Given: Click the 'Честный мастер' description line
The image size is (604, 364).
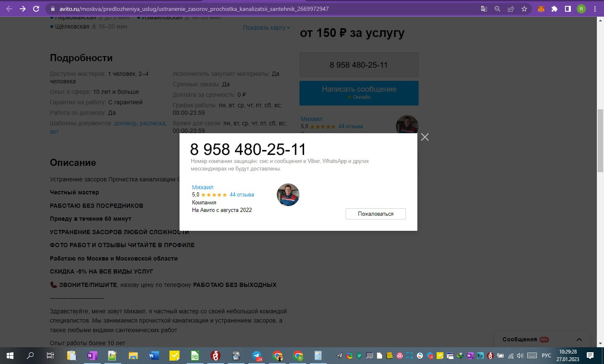Looking at the screenshot, I should click(74, 192).
